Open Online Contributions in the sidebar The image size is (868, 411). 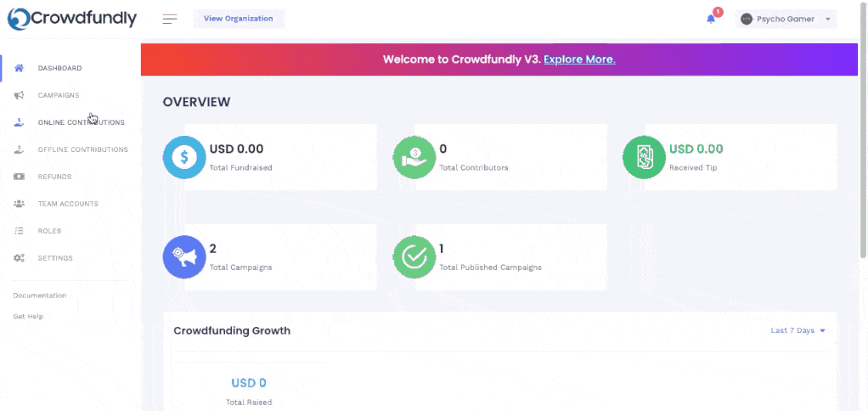coord(82,122)
